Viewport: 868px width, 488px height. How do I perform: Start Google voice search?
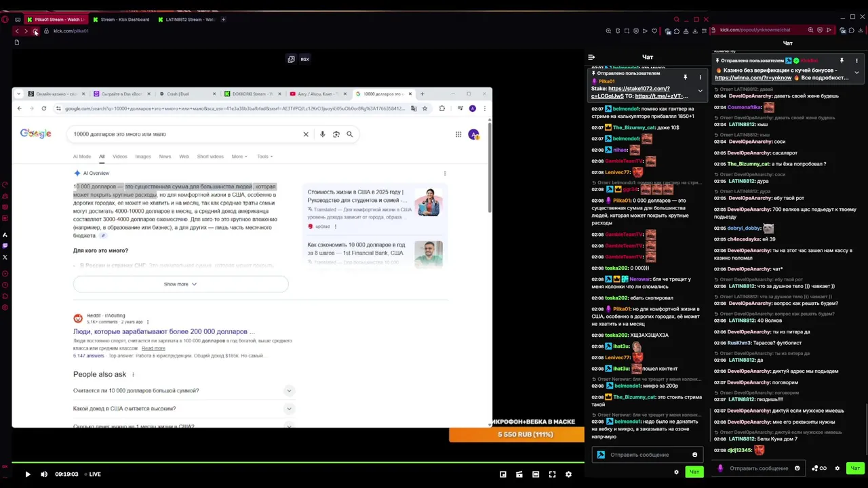click(322, 134)
